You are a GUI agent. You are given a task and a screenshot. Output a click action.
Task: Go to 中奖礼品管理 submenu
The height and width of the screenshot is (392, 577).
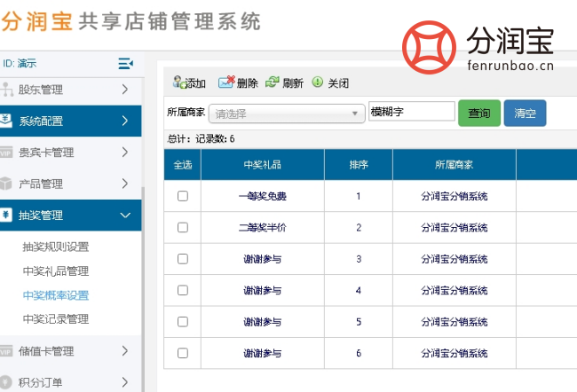tap(56, 271)
